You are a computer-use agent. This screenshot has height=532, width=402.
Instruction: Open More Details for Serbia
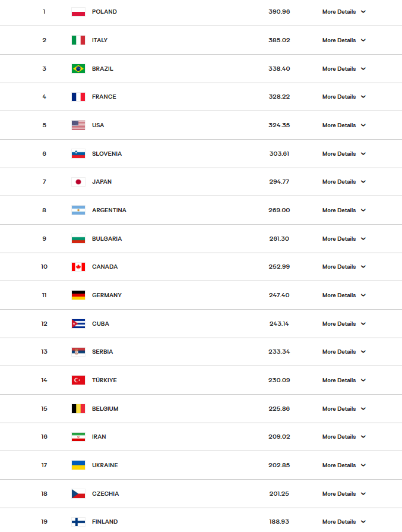(339, 352)
